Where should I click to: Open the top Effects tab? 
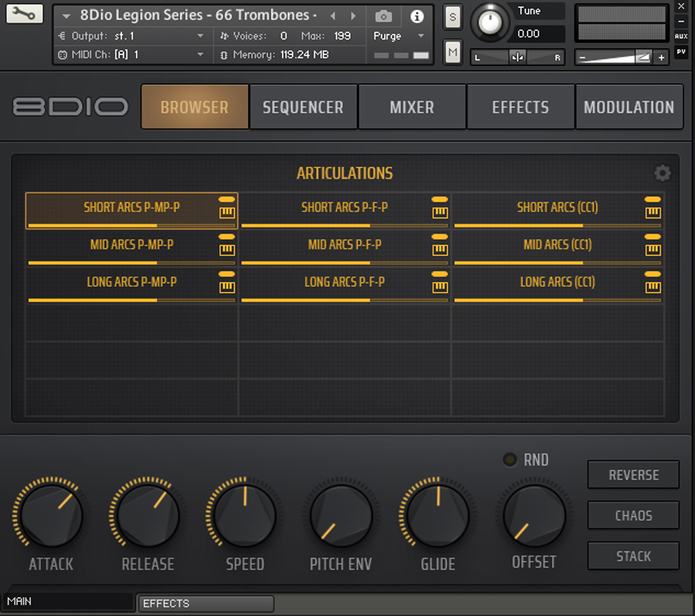(x=520, y=107)
